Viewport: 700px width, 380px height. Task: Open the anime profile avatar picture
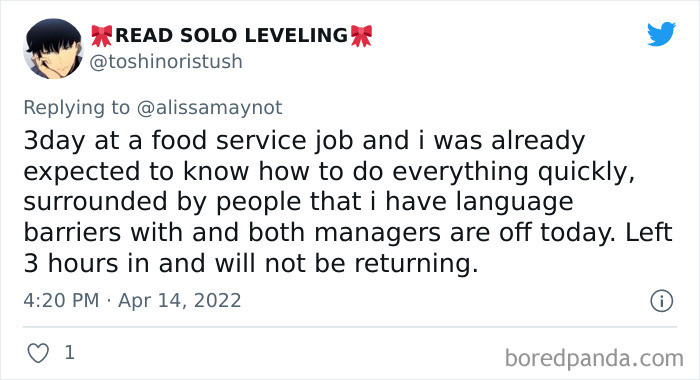[53, 49]
